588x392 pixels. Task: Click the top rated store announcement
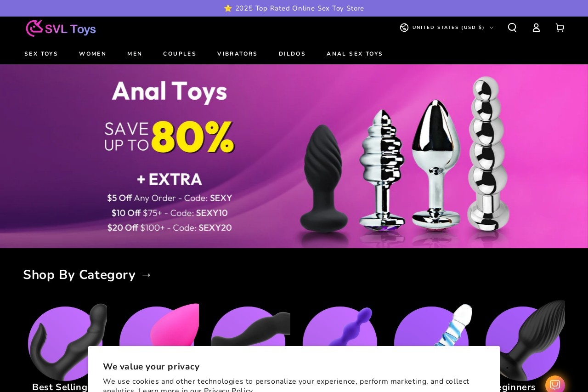coord(294,8)
